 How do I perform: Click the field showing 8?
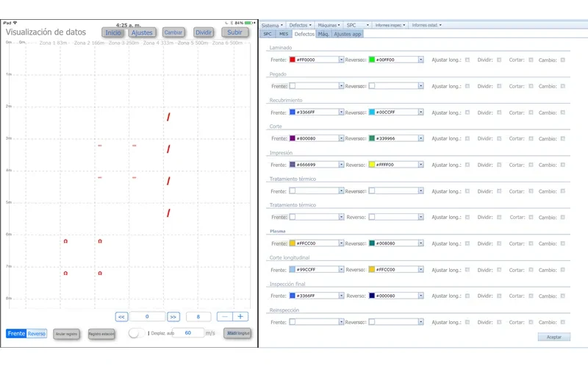click(198, 316)
